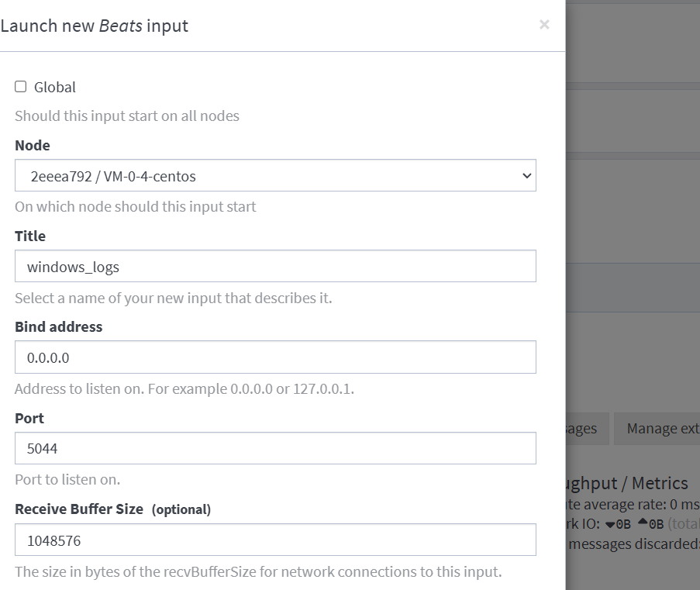Click the Port field label
The height and width of the screenshot is (590, 700).
point(29,419)
